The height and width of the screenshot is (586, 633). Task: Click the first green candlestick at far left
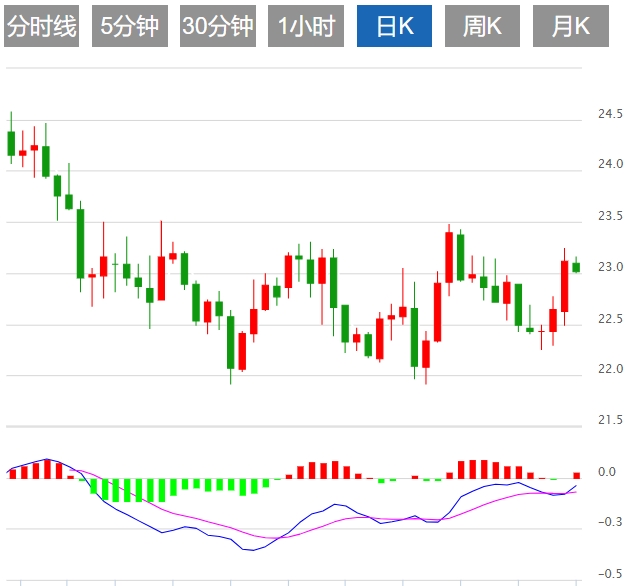pyautogui.click(x=11, y=143)
